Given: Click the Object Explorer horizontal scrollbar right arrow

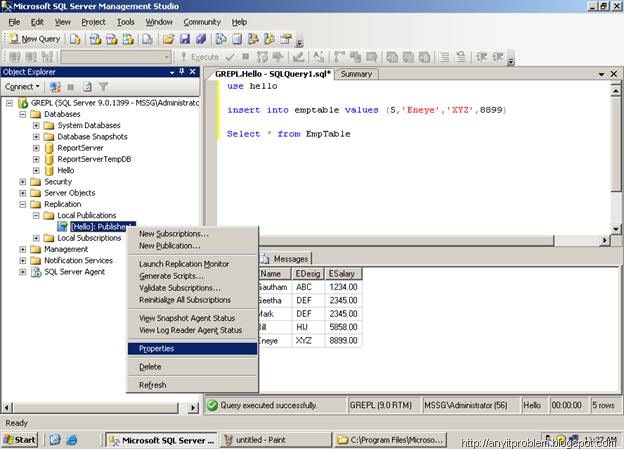Looking at the screenshot, I should [x=193, y=407].
